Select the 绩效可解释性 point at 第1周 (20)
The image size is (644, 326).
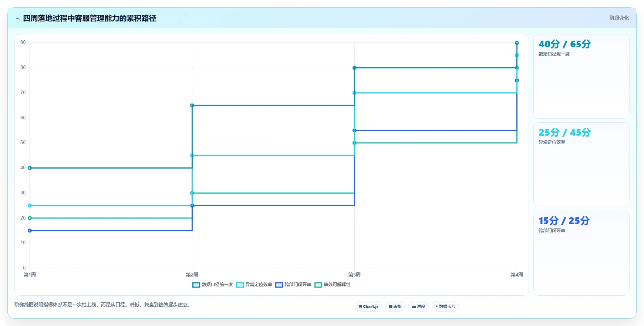(x=30, y=218)
